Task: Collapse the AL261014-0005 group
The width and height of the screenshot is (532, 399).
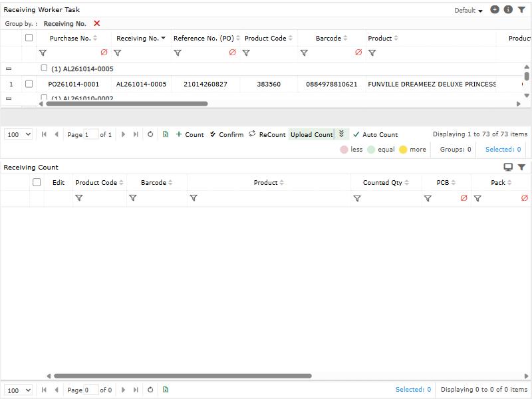Action: [x=9, y=69]
